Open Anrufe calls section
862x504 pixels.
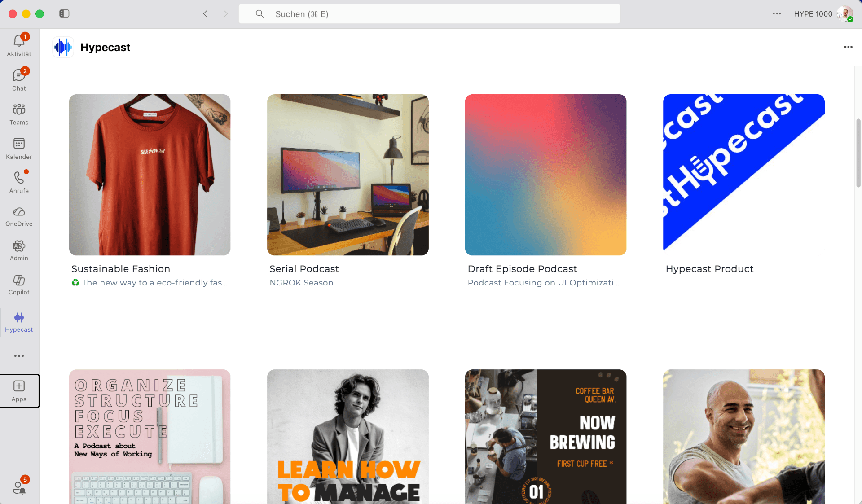[x=19, y=182]
